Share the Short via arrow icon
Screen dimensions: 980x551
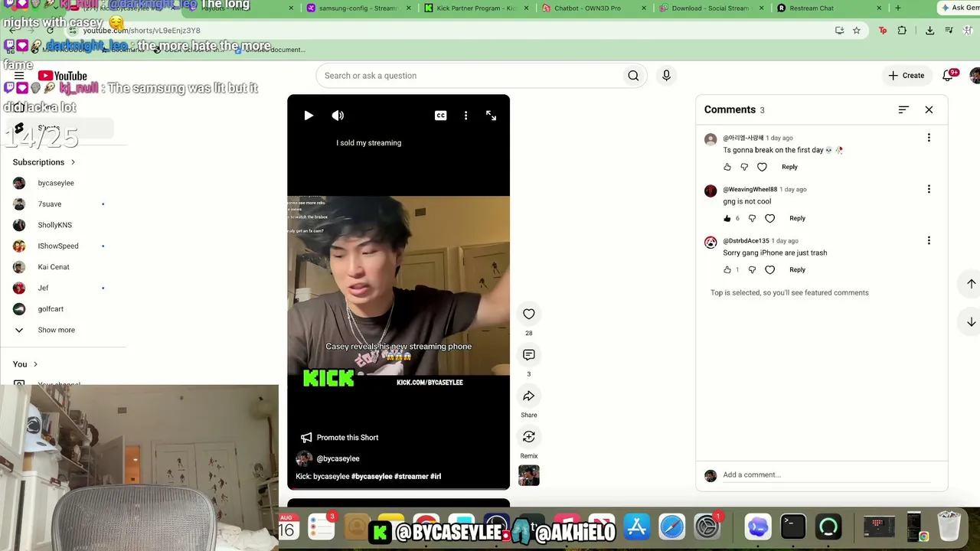[529, 396]
